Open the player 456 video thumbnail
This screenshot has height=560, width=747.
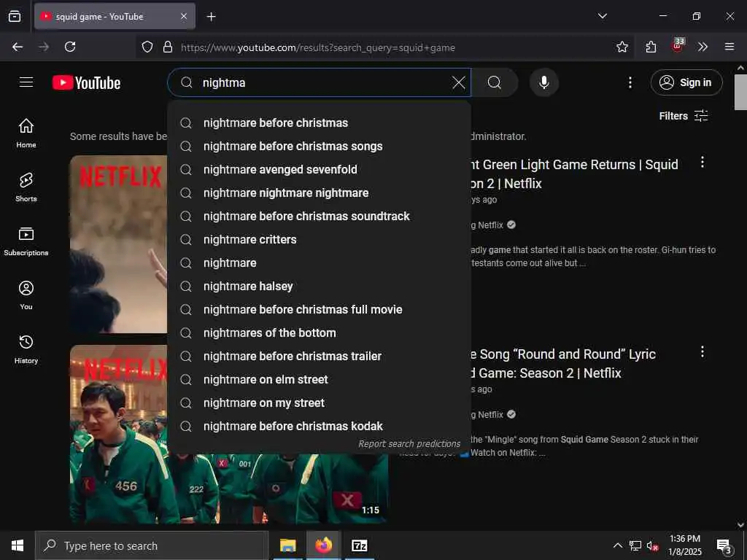(x=119, y=433)
